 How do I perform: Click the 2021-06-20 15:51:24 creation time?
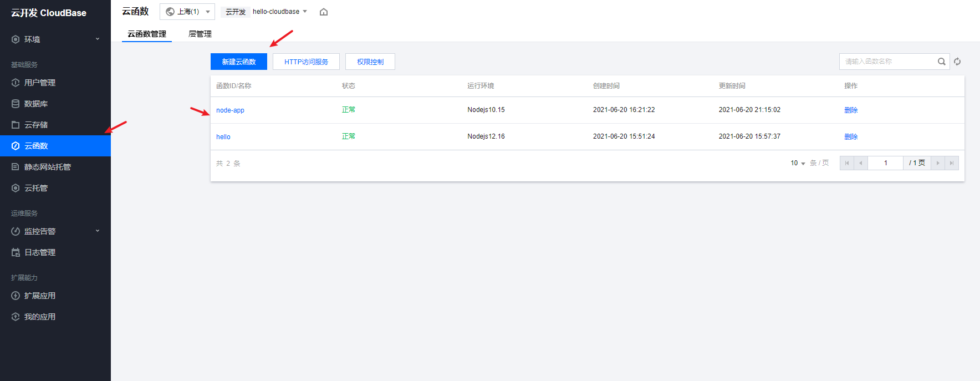(x=624, y=136)
